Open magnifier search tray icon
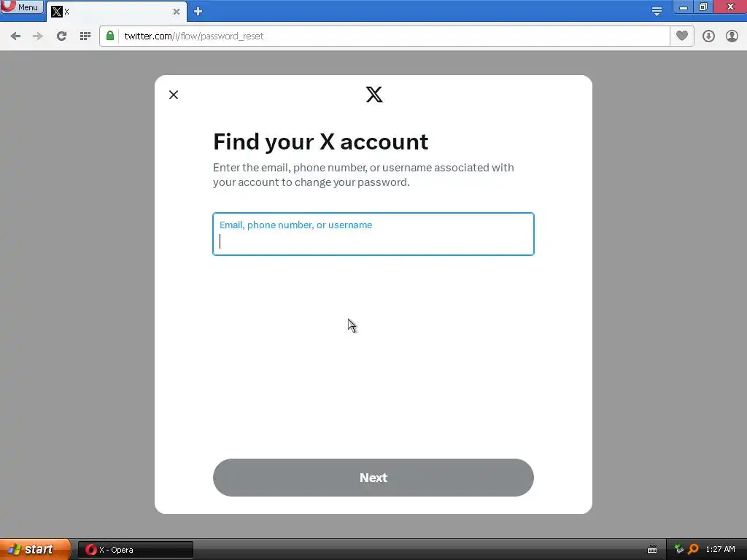The height and width of the screenshot is (560, 747). pos(693,549)
